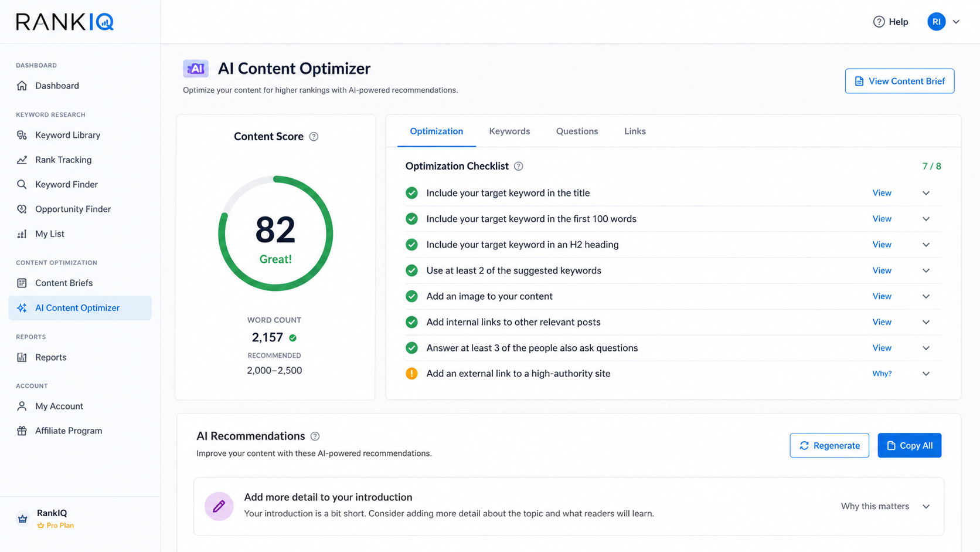Click the Copy All button
This screenshot has height=552, width=980.
[909, 445]
